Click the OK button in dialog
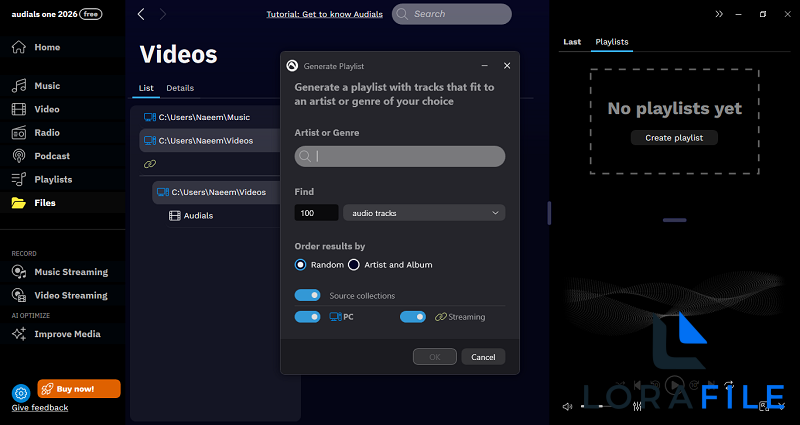 (x=435, y=357)
